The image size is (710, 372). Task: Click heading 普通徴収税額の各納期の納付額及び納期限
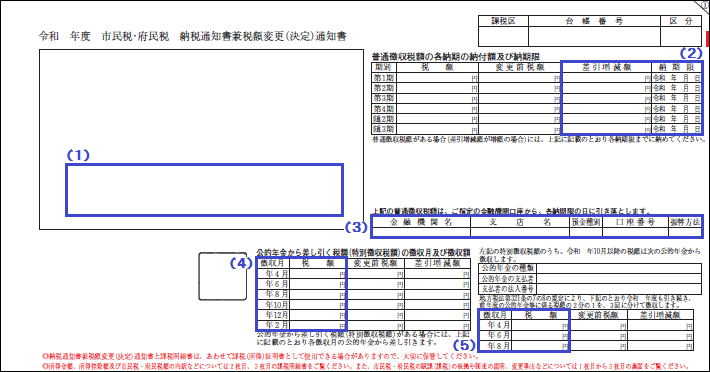(456, 57)
